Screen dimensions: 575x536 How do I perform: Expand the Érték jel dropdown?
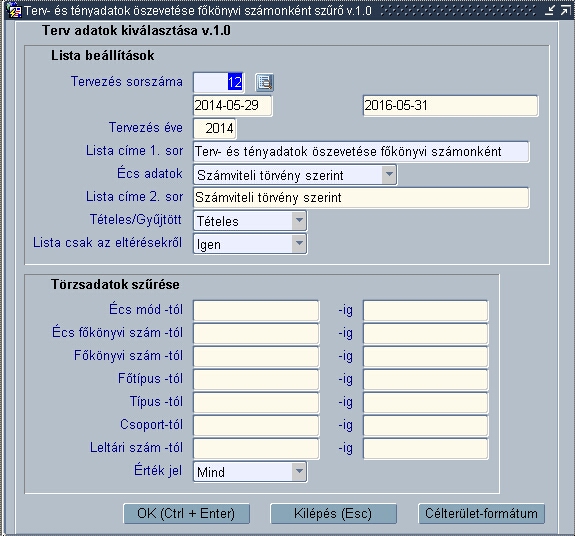pos(299,471)
